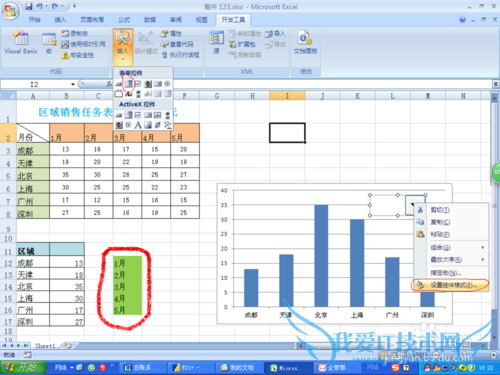Click Run Dialog (执行对话框)
The image size is (500, 375).
[x=181, y=55]
